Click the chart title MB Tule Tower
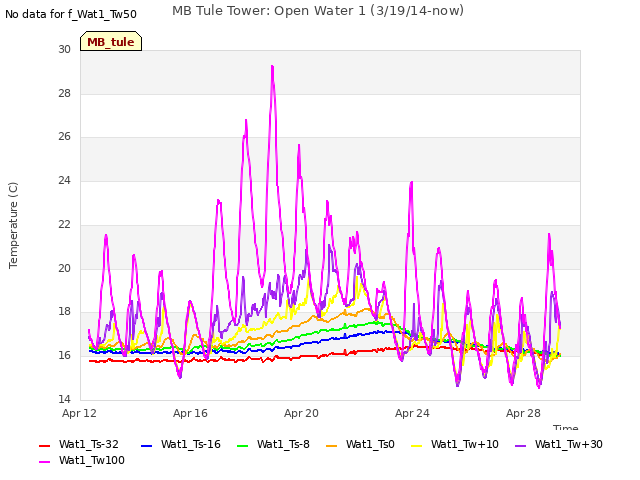Image resolution: width=640 pixels, height=480 pixels. pos(318,11)
